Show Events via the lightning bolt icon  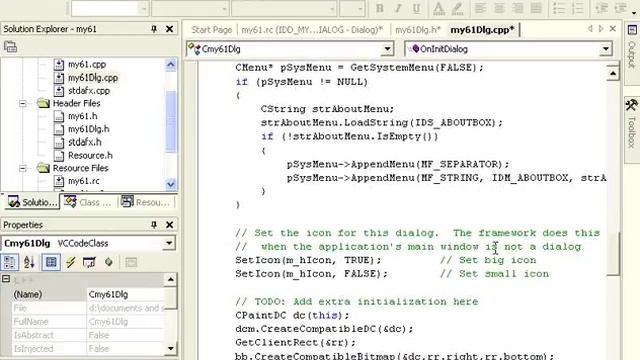(71, 262)
